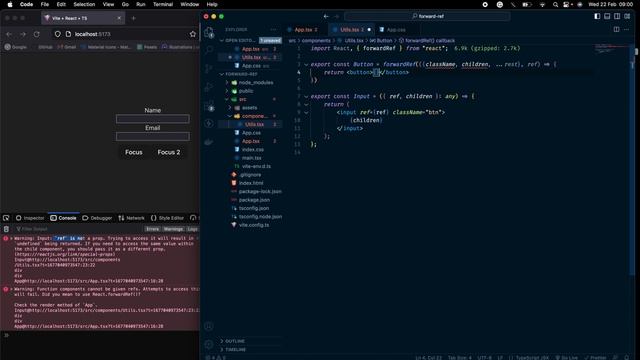
Task: Expand the assets folder
Action: 249,108
